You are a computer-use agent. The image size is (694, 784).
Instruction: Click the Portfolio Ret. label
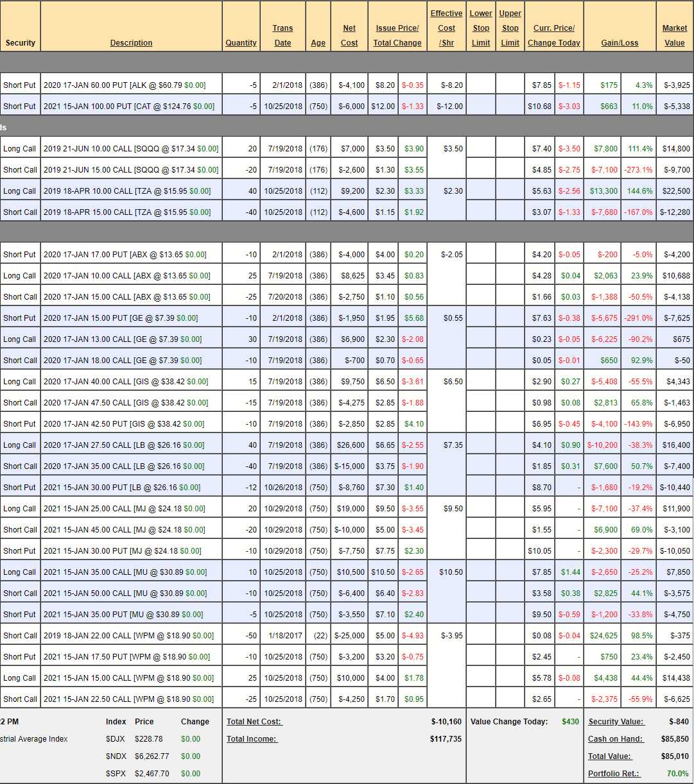point(614,774)
